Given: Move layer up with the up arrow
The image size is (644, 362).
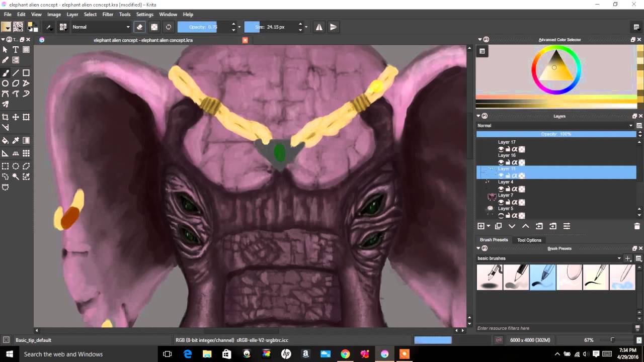Looking at the screenshot, I should coord(526,226).
